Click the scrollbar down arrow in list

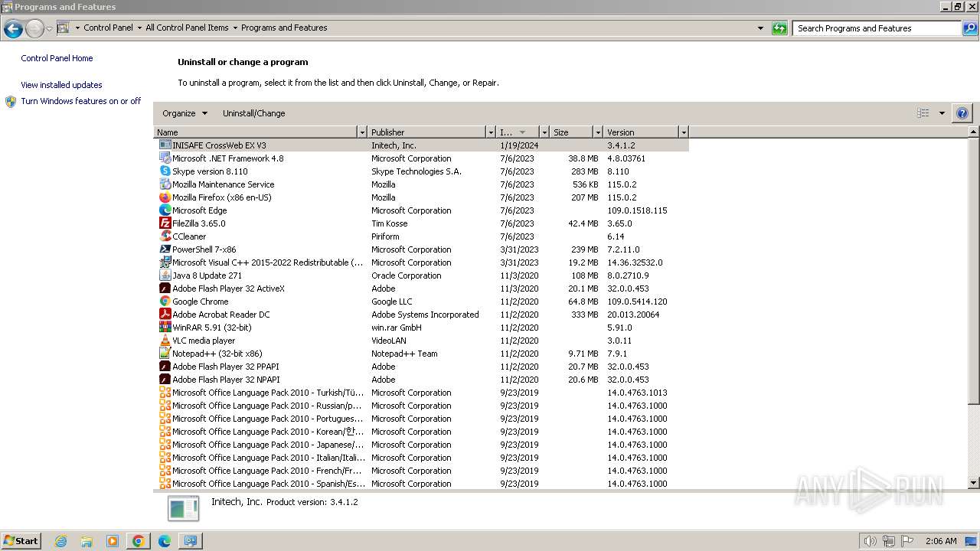coord(974,483)
